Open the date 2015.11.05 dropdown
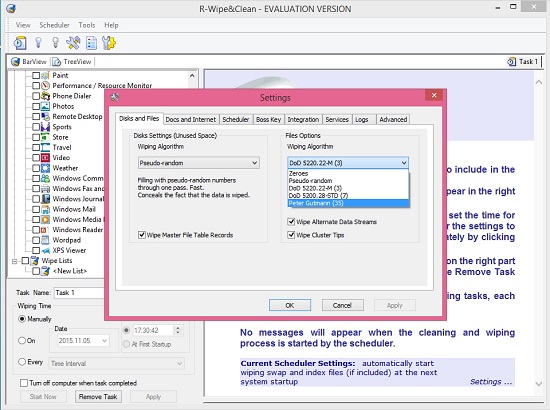 tap(104, 341)
